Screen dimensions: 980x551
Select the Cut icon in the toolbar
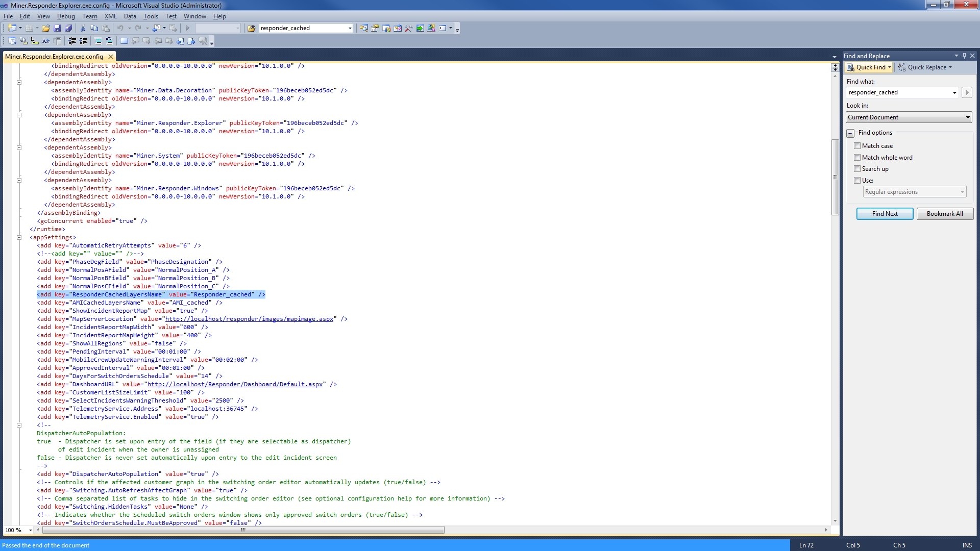click(82, 28)
